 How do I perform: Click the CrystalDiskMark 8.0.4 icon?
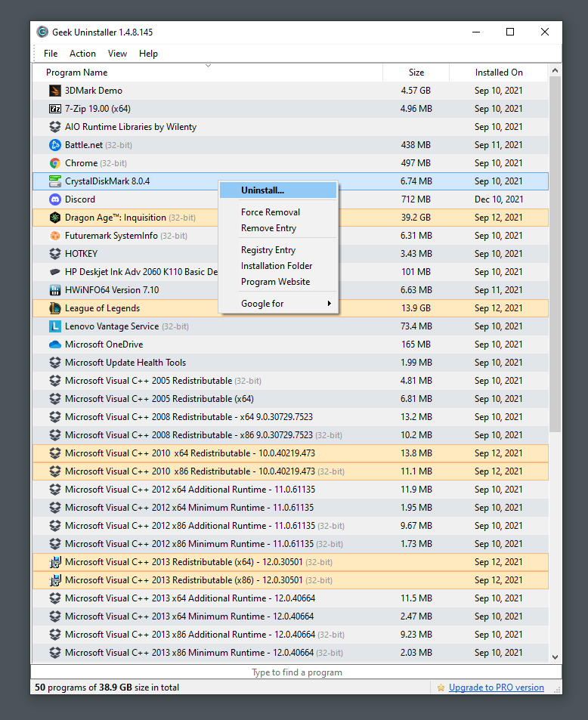click(x=55, y=181)
